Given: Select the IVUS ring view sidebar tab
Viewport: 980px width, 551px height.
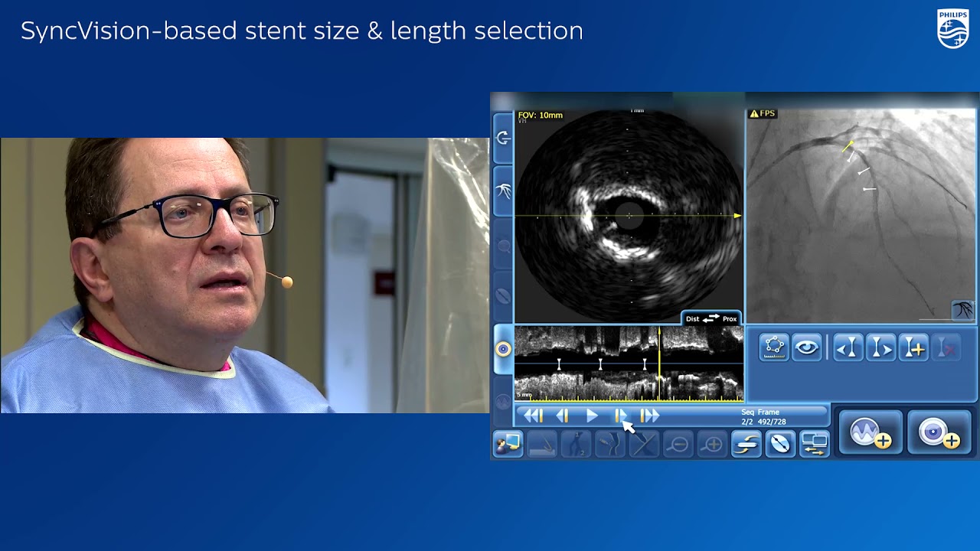Looking at the screenshot, I should tap(503, 349).
